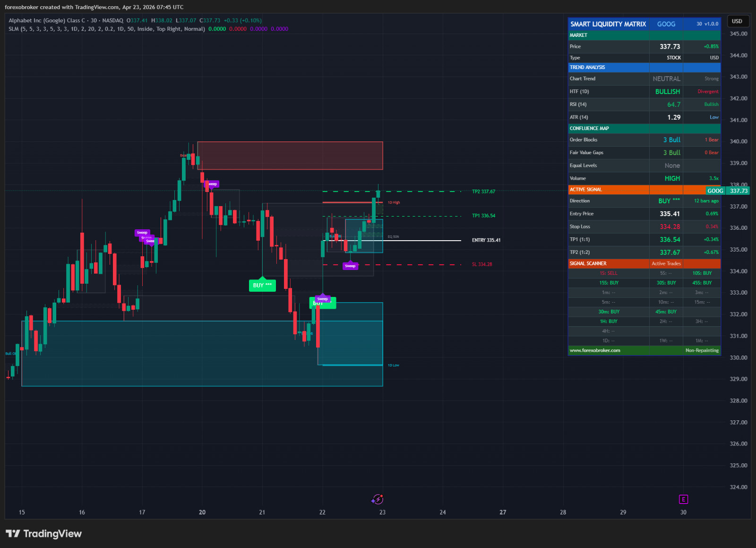Click the 15S: BUY scanner cell
This screenshot has height=548, width=756.
609,283
